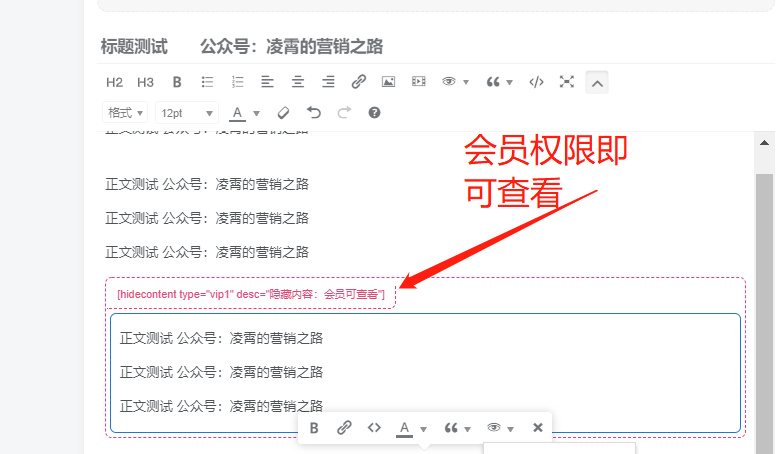This screenshot has width=779, height=454.
Task: Click the first line inside hidden content box
Action: (221, 339)
